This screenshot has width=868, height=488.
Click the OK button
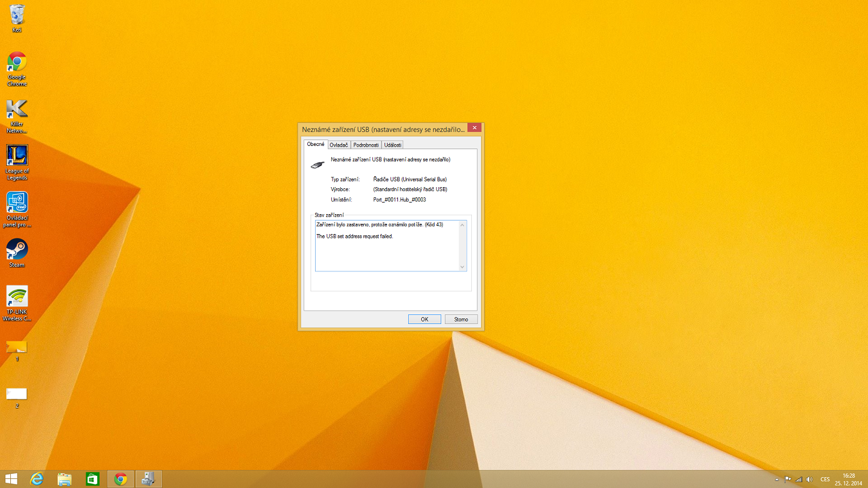[424, 320]
